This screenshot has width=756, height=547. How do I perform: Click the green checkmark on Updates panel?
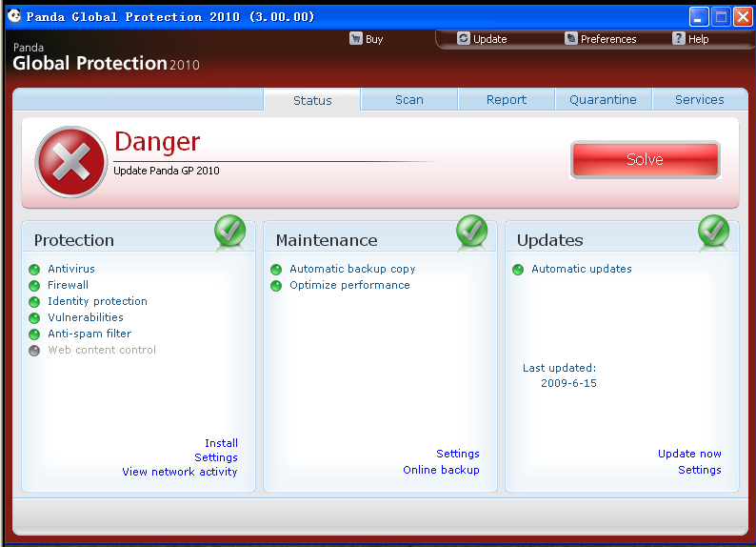click(x=713, y=231)
